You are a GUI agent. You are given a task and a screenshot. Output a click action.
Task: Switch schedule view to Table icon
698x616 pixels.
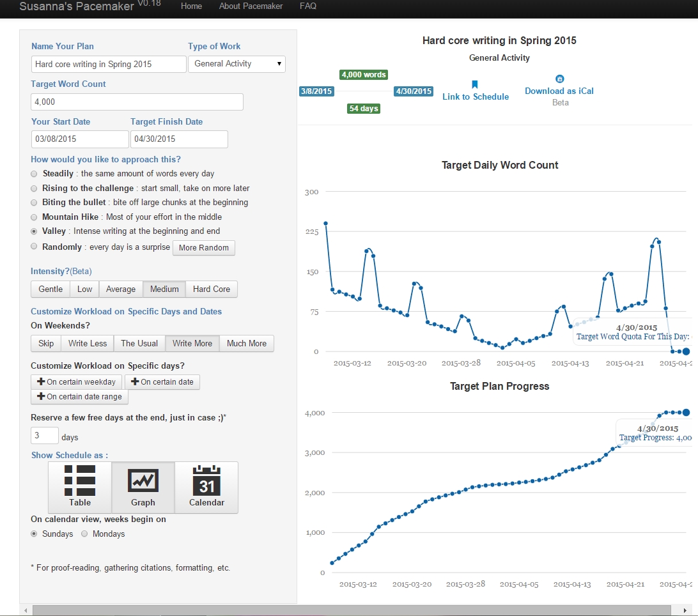[x=80, y=481]
